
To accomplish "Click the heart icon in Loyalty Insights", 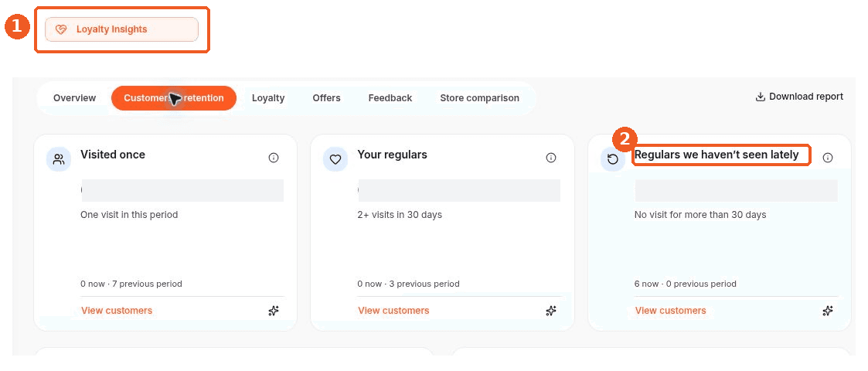I will [61, 29].
